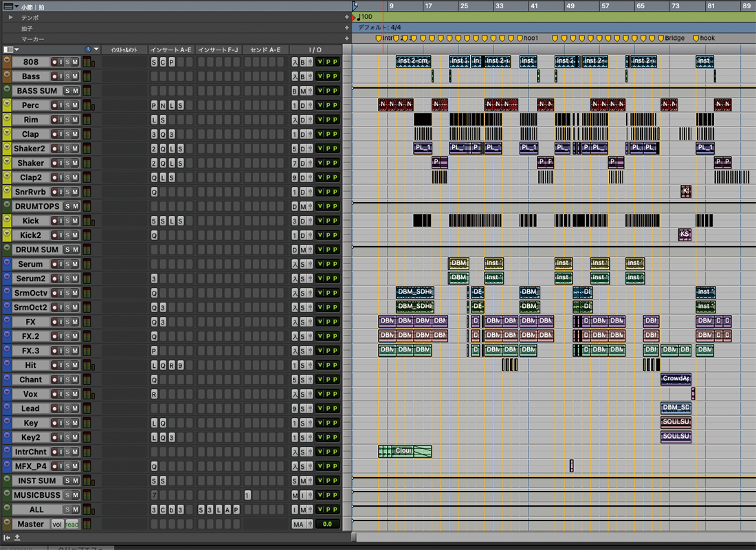Select the CrowdAp clip on Chant track
This screenshot has height=550, width=756.
676,379
